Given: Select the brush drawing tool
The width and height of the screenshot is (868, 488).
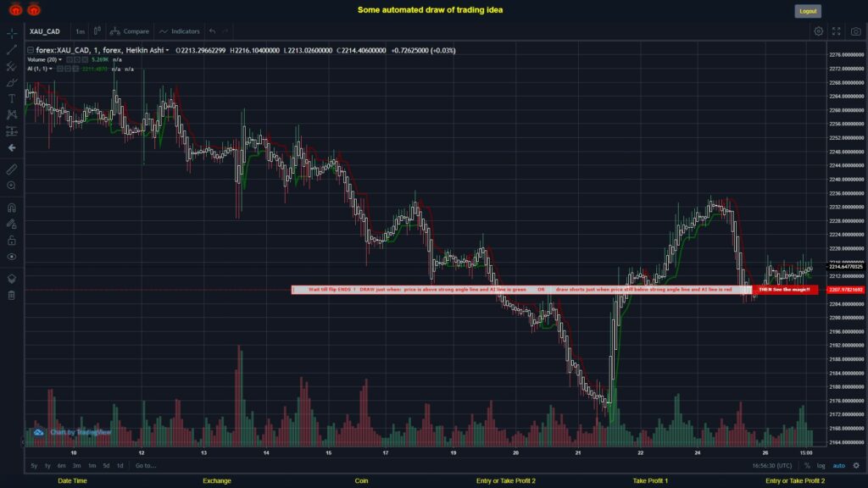Looking at the screenshot, I should [12, 82].
